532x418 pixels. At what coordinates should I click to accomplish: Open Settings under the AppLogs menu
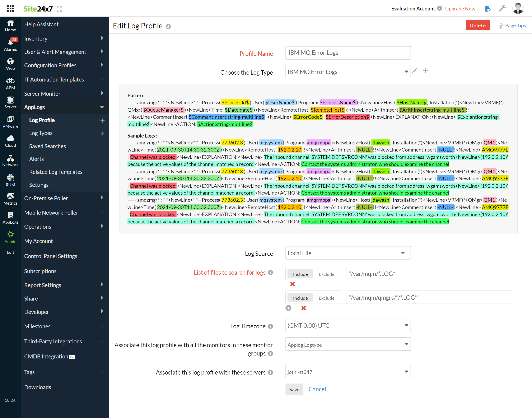(x=39, y=185)
